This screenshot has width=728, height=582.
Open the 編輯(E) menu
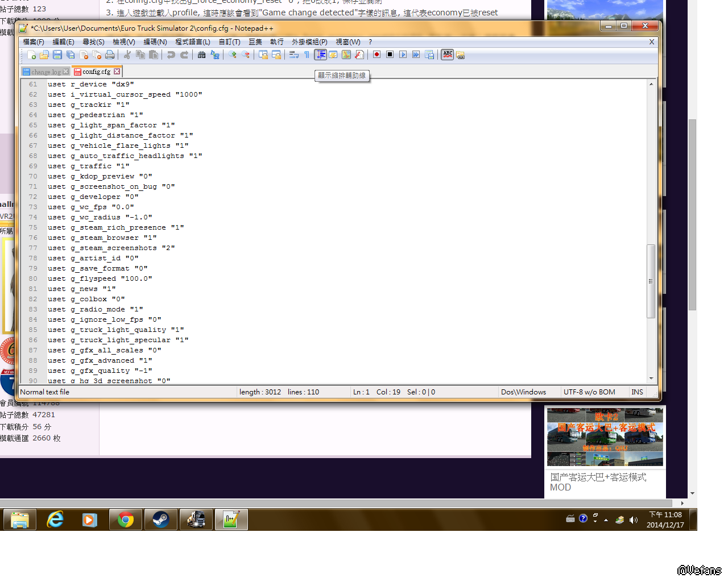click(x=63, y=42)
